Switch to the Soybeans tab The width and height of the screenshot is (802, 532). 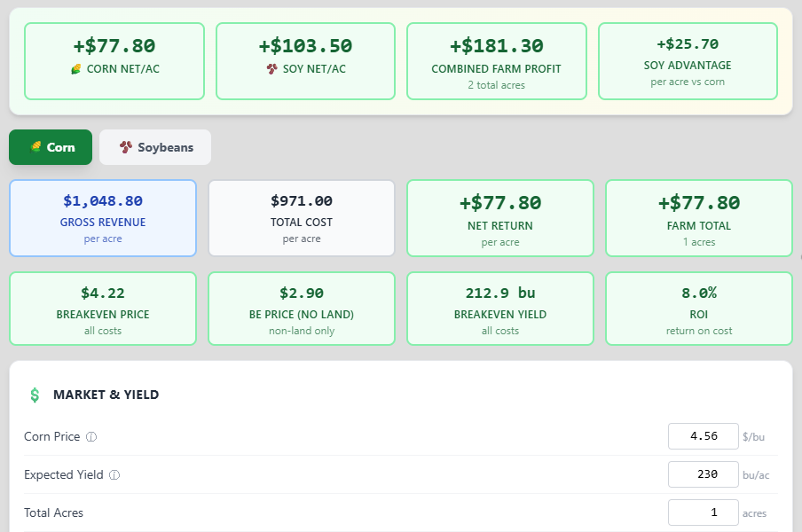[155, 147]
